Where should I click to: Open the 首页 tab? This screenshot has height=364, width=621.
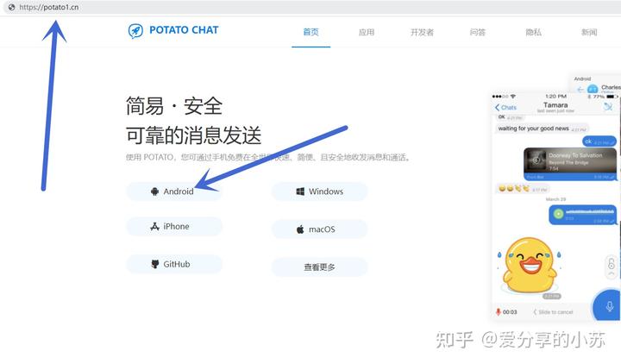tap(310, 32)
